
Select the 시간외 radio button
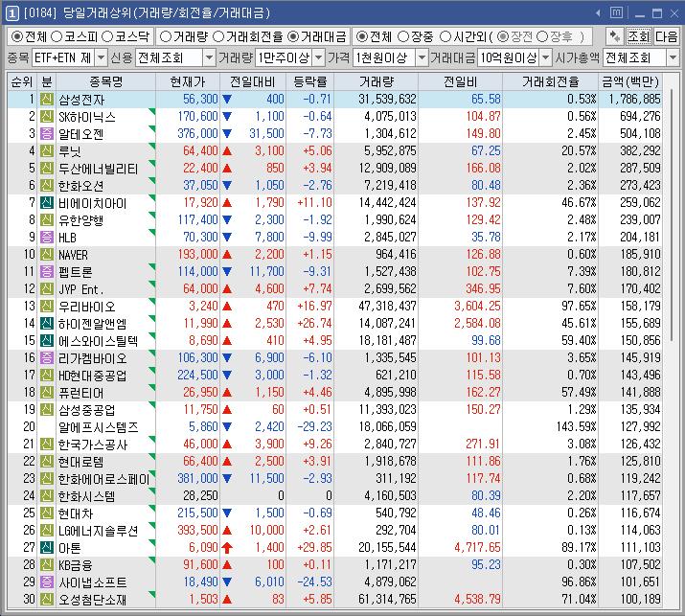[445, 36]
